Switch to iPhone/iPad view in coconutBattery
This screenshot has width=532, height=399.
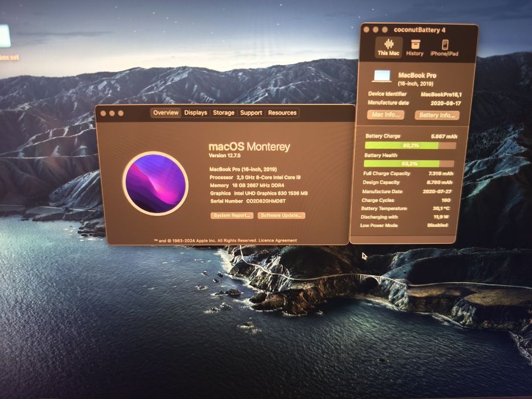444,48
